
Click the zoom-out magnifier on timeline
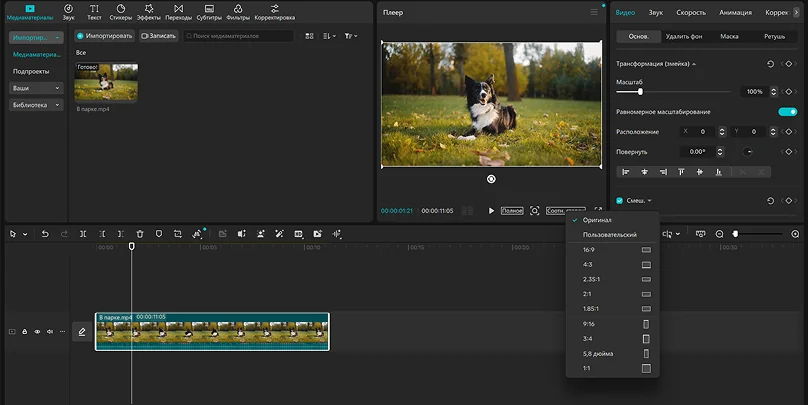pyautogui.click(x=719, y=234)
